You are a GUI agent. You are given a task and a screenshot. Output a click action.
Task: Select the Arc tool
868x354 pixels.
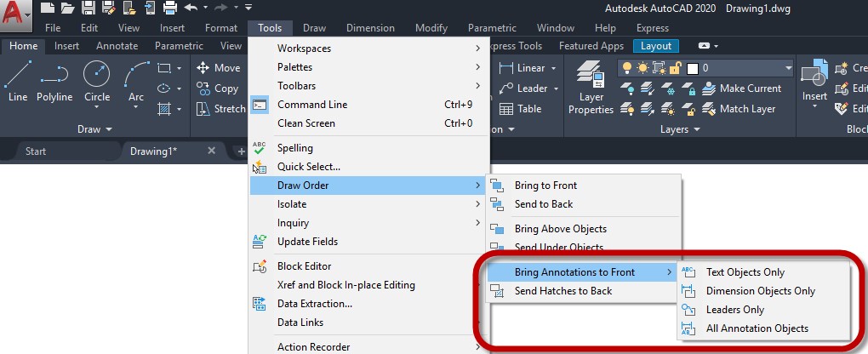pyautogui.click(x=136, y=81)
